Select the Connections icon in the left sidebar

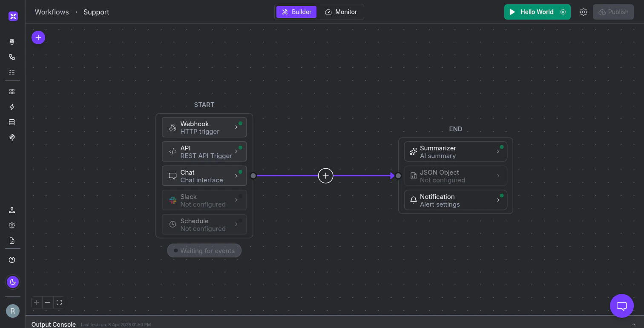click(12, 57)
